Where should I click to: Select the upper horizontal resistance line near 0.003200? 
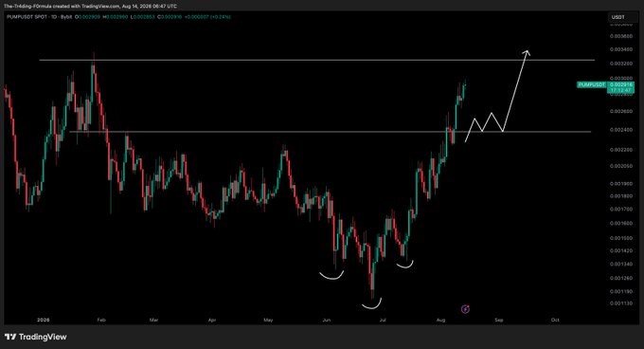pyautogui.click(x=316, y=61)
